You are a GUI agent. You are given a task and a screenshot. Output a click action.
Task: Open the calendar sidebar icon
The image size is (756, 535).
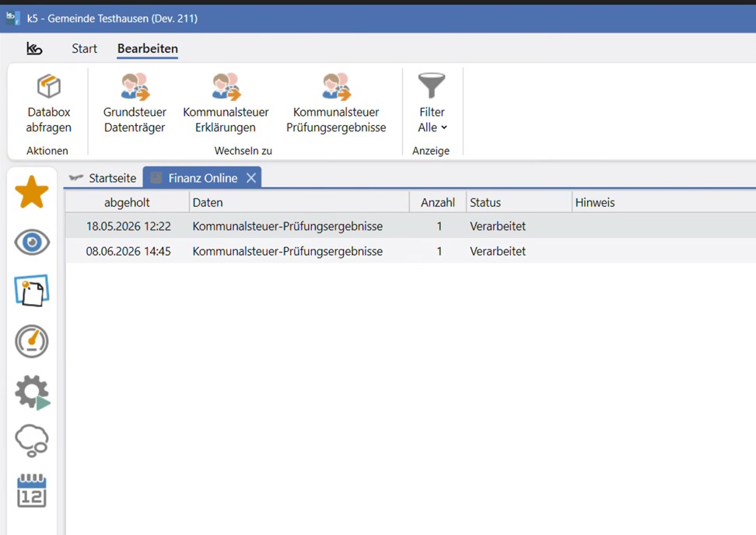(32, 491)
